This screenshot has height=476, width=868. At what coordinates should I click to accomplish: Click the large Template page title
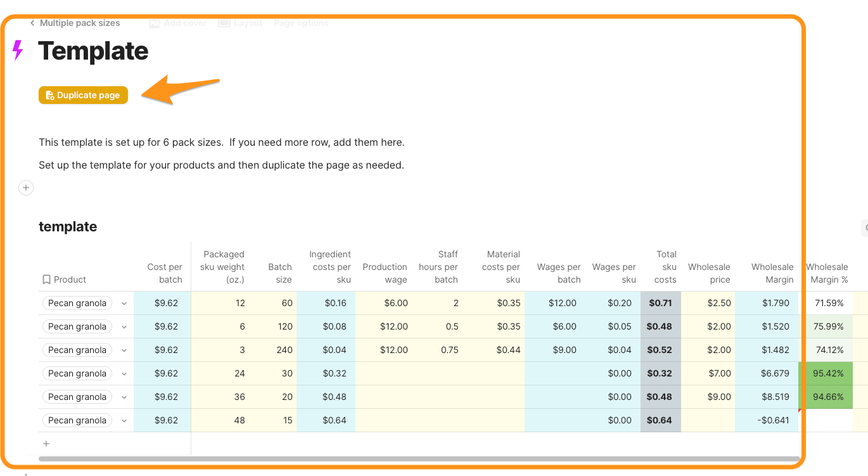(x=93, y=51)
